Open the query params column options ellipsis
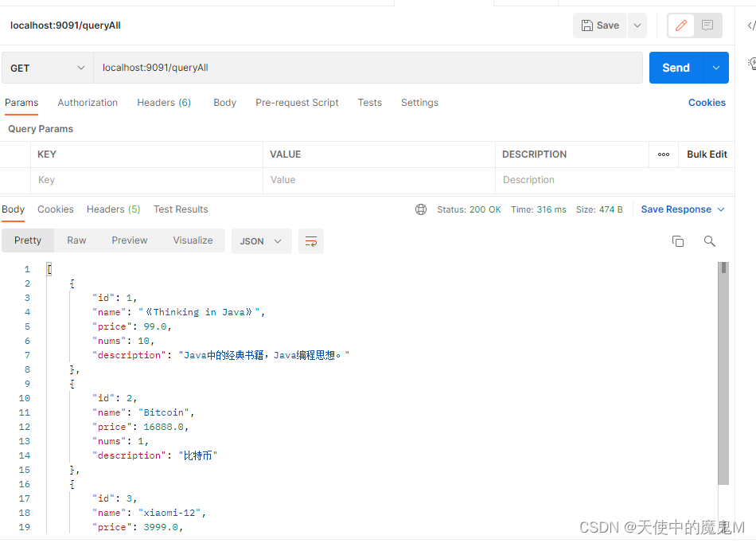 point(664,154)
